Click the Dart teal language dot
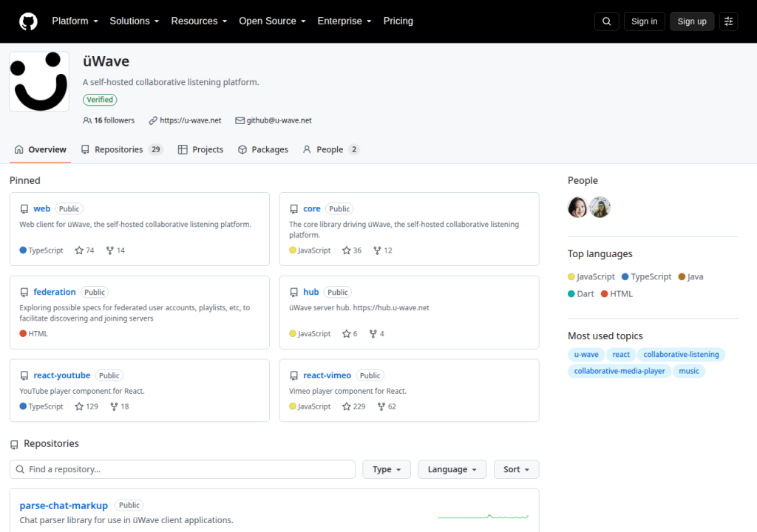Image resolution: width=757 pixels, height=532 pixels. pyautogui.click(x=571, y=294)
